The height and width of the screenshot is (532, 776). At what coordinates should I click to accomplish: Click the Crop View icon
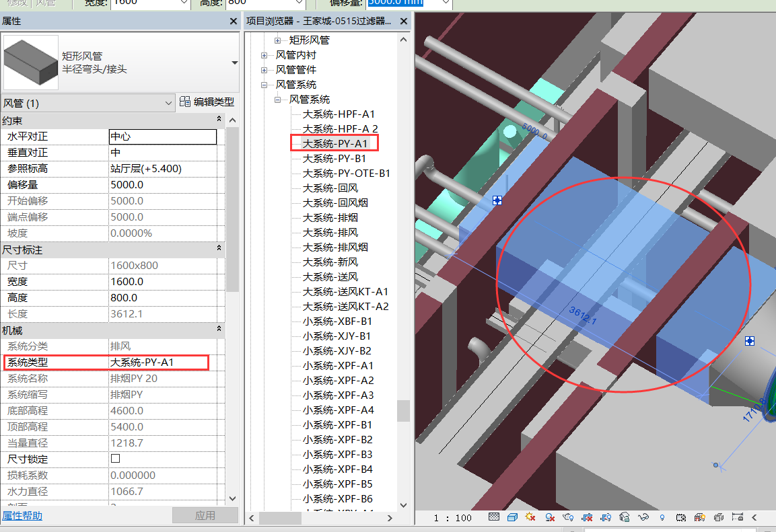(x=588, y=517)
